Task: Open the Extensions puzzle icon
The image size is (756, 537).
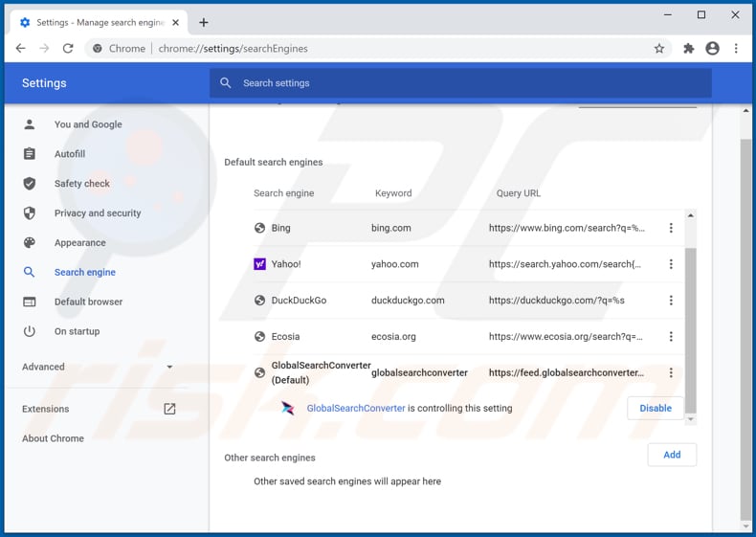Action: (x=688, y=48)
